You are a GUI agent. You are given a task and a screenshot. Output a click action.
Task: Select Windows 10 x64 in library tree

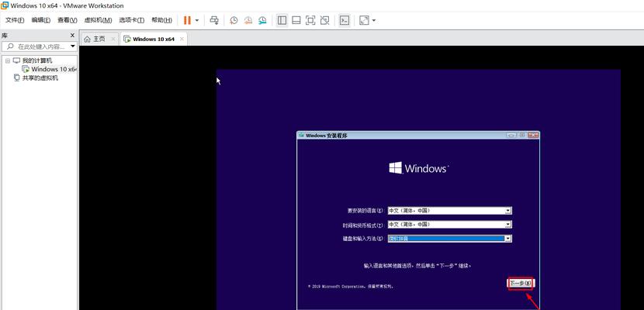[54, 69]
